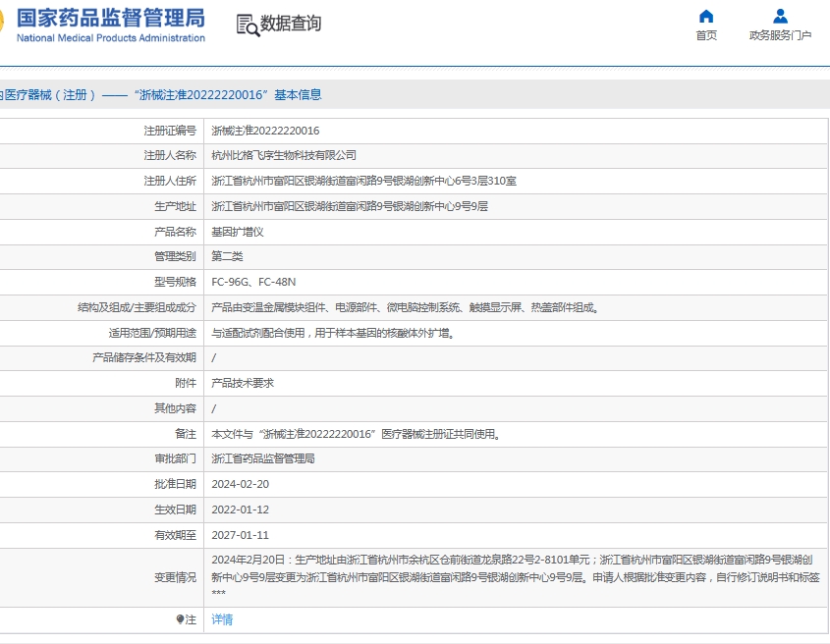Click the 注册证编号 label cell

click(x=170, y=131)
